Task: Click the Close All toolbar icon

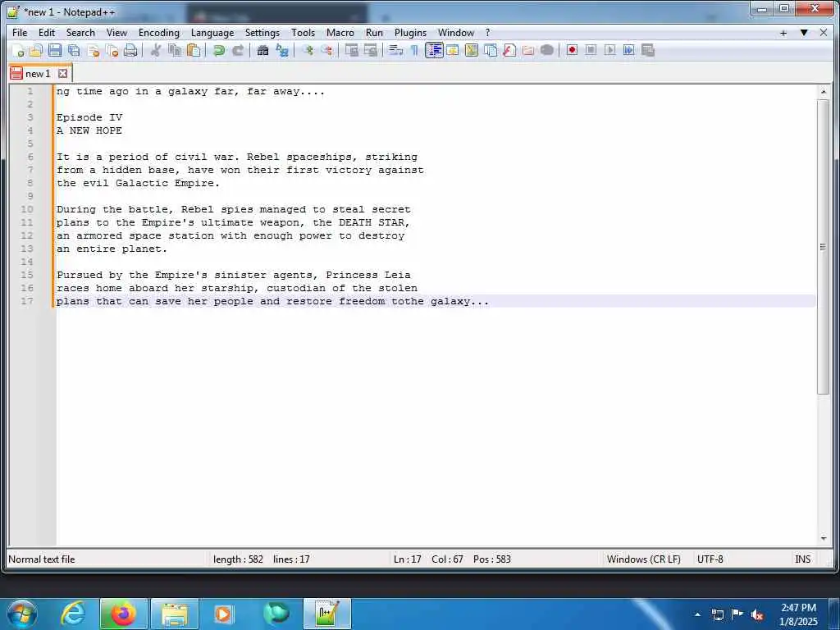Action: pyautogui.click(x=112, y=50)
